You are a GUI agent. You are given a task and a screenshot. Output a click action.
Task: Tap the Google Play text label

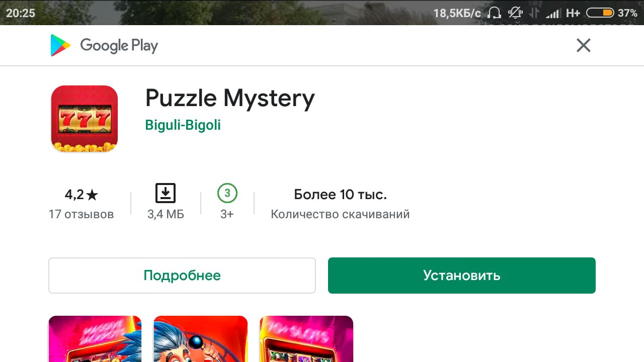tap(119, 46)
